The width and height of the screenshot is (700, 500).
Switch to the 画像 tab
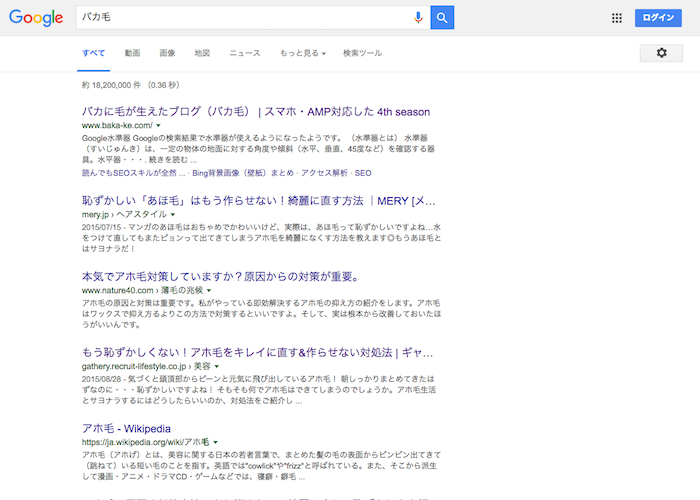(x=167, y=53)
